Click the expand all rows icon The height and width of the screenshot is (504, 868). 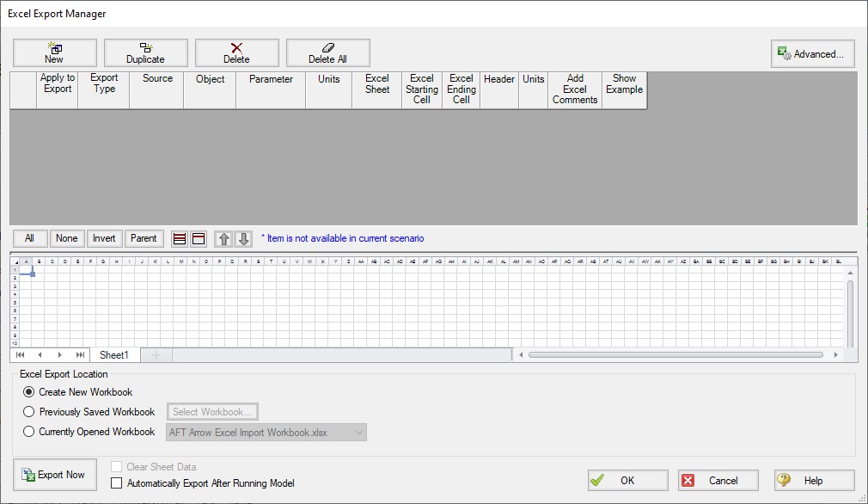[180, 239]
